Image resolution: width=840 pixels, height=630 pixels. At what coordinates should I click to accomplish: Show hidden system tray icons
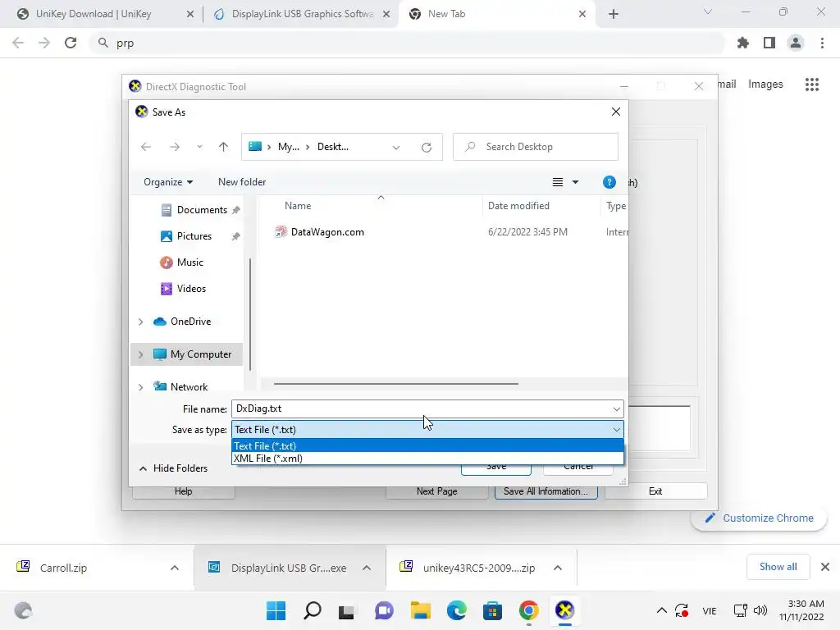(662, 610)
